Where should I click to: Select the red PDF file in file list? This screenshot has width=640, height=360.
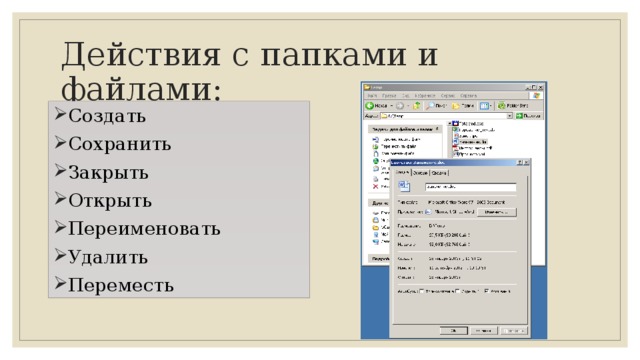[x=473, y=148]
